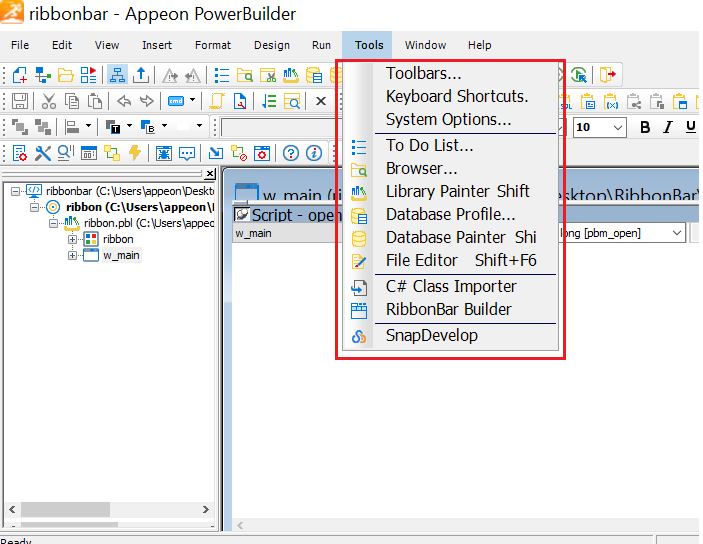Open the dropdown arrow next to cmd icon
Image resolution: width=703 pixels, height=544 pixels.
click(x=192, y=100)
